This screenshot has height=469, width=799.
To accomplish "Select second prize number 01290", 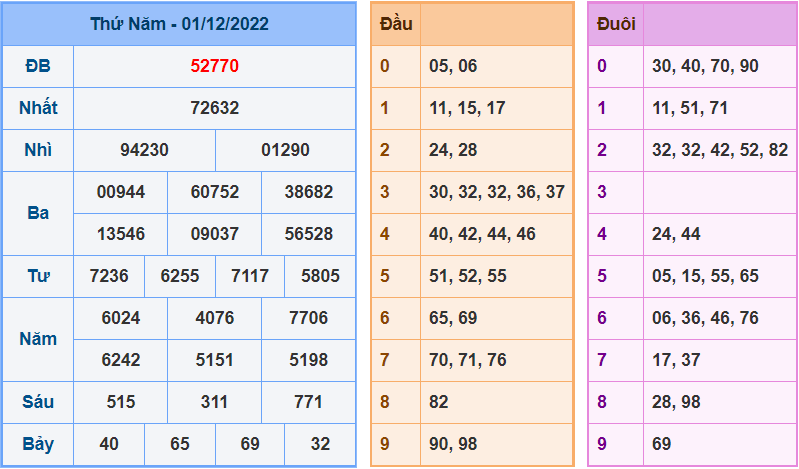I will (285, 150).
